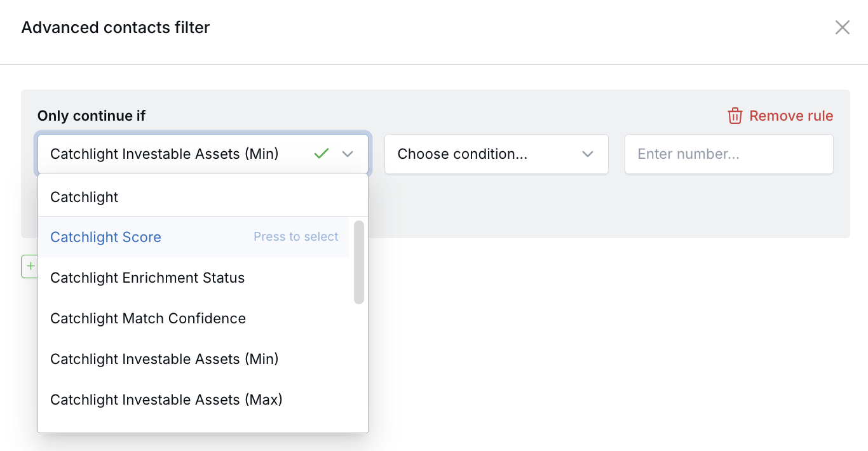Image resolution: width=868 pixels, height=451 pixels.
Task: Click the green checkmark in the field selector
Action: click(322, 153)
